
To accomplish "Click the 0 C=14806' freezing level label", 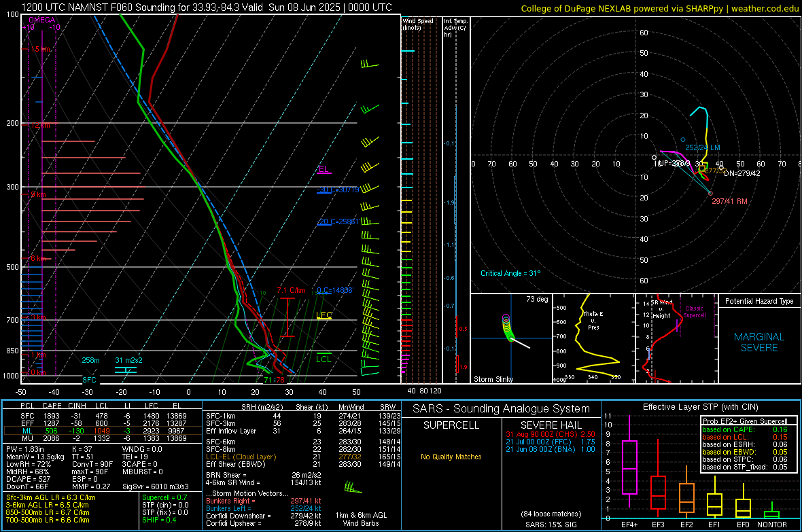I will coord(335,291).
